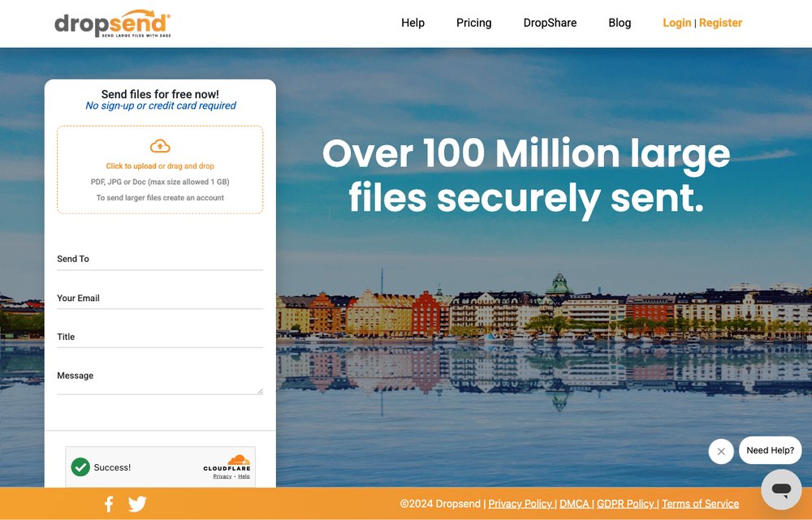Viewport: 812px width, 520px height.
Task: Visit the Blog page
Action: (x=620, y=23)
